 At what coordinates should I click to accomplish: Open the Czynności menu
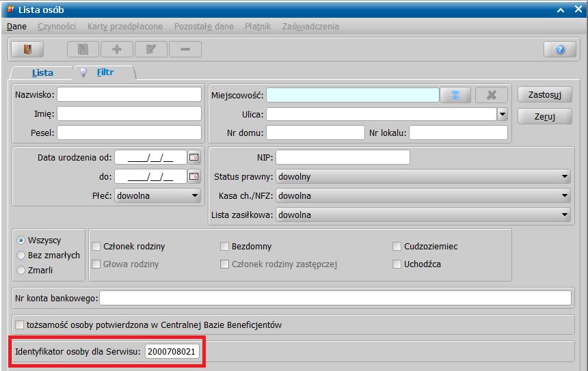[57, 26]
